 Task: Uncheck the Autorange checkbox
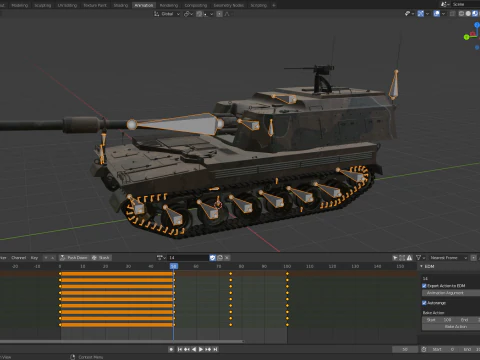coord(424,303)
